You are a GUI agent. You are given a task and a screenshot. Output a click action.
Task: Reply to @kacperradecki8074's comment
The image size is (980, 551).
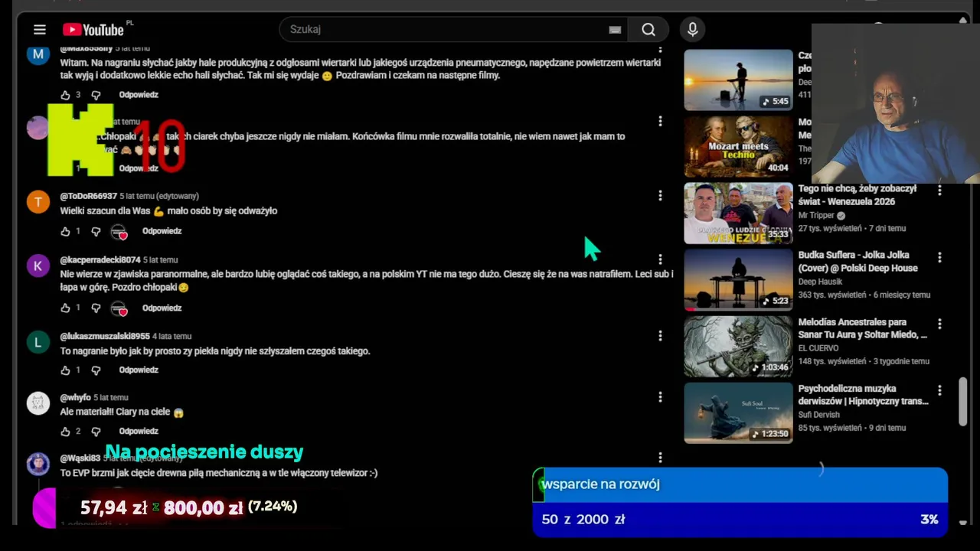point(162,308)
